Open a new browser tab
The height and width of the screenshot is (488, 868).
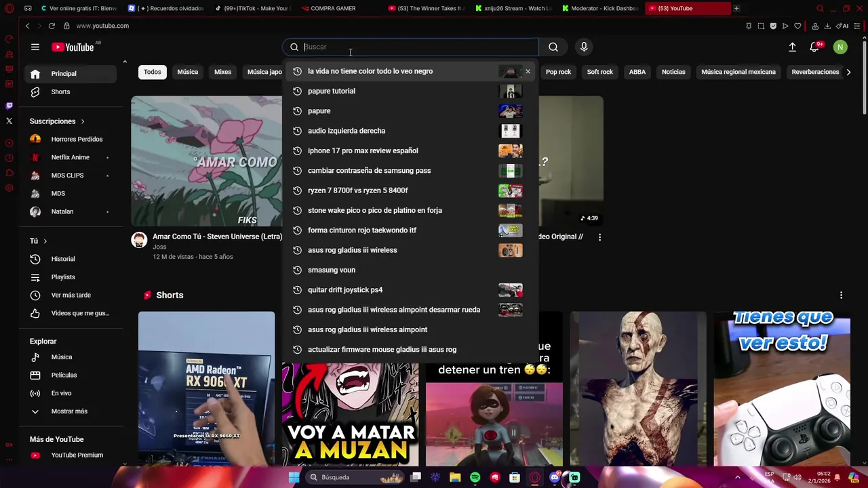pyautogui.click(x=736, y=8)
